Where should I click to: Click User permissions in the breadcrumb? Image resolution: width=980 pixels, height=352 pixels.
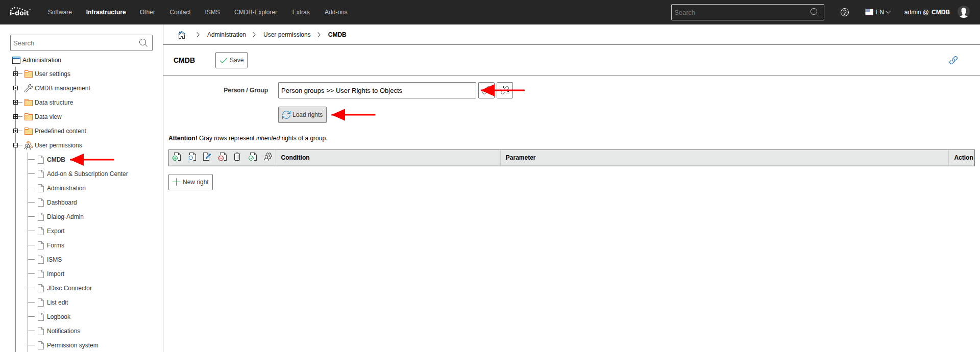click(287, 35)
